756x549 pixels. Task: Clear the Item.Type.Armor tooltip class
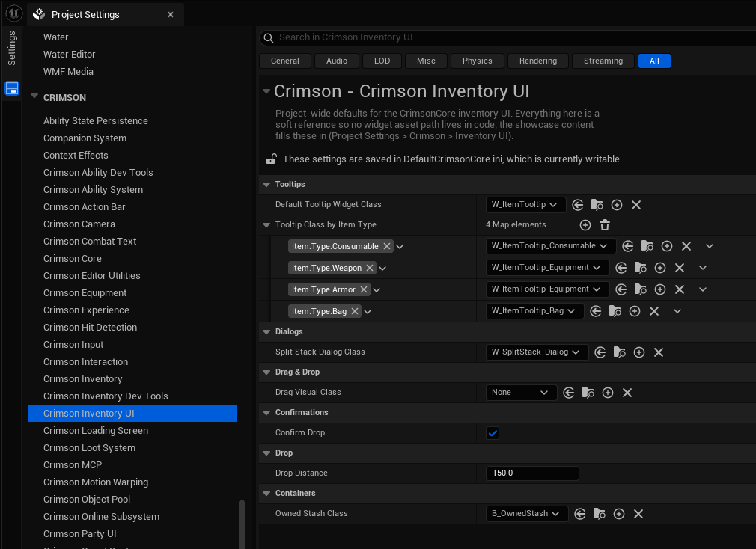point(680,289)
